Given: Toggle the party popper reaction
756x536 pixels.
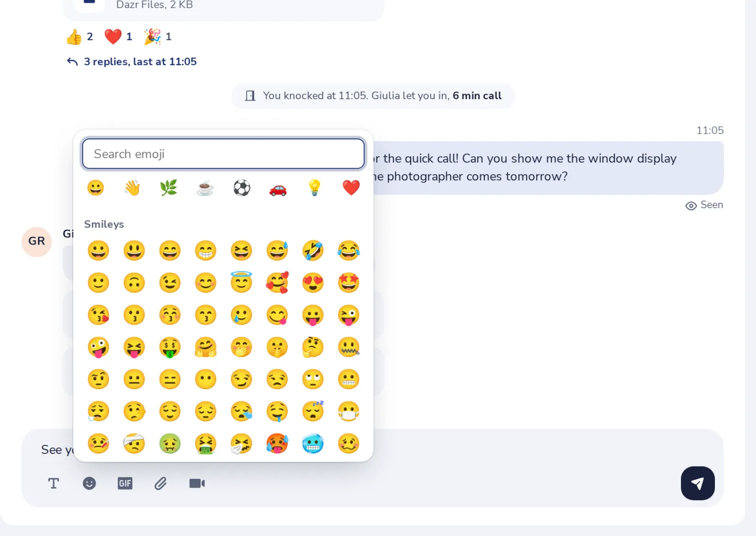Looking at the screenshot, I should coord(158,37).
